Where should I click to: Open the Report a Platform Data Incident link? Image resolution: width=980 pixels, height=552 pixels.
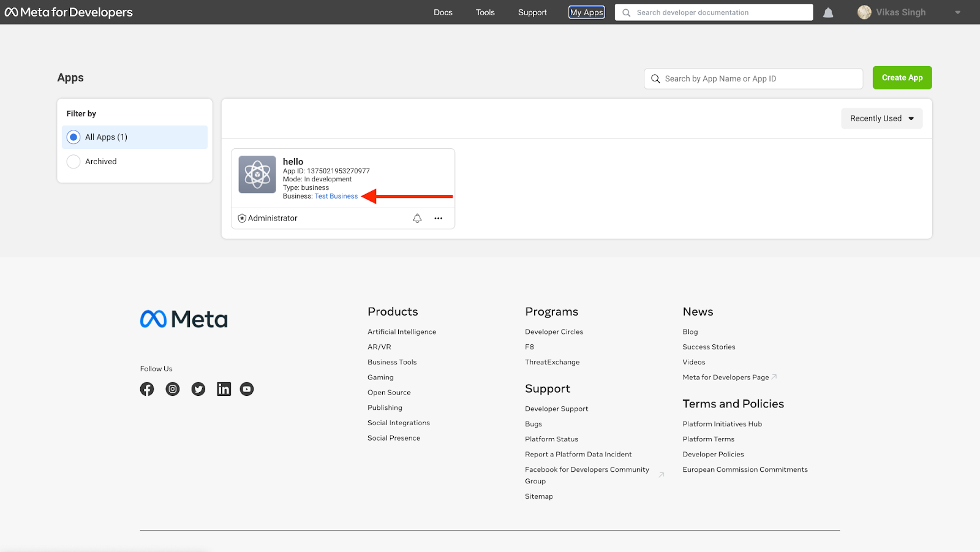pos(578,455)
